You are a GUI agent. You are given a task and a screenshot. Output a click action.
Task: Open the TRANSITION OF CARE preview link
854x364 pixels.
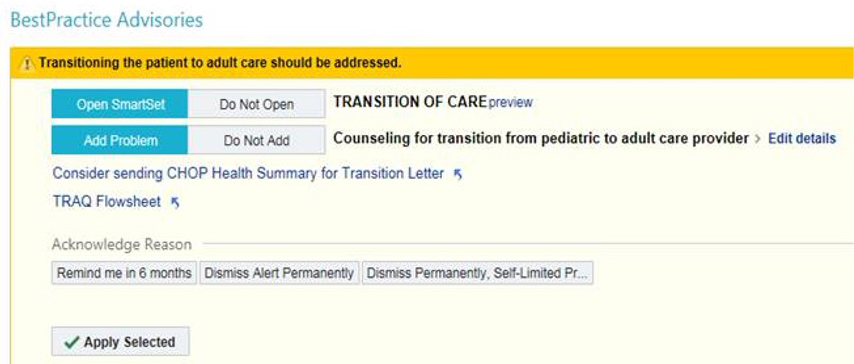pyautogui.click(x=510, y=102)
